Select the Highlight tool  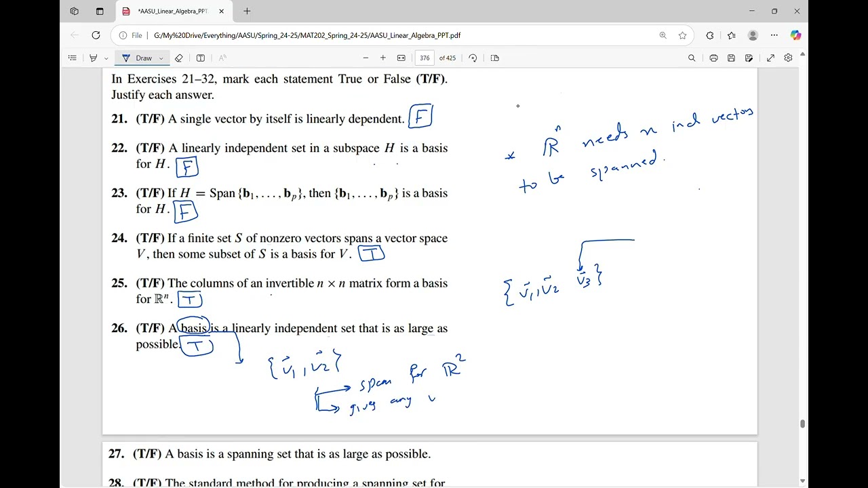pos(94,58)
